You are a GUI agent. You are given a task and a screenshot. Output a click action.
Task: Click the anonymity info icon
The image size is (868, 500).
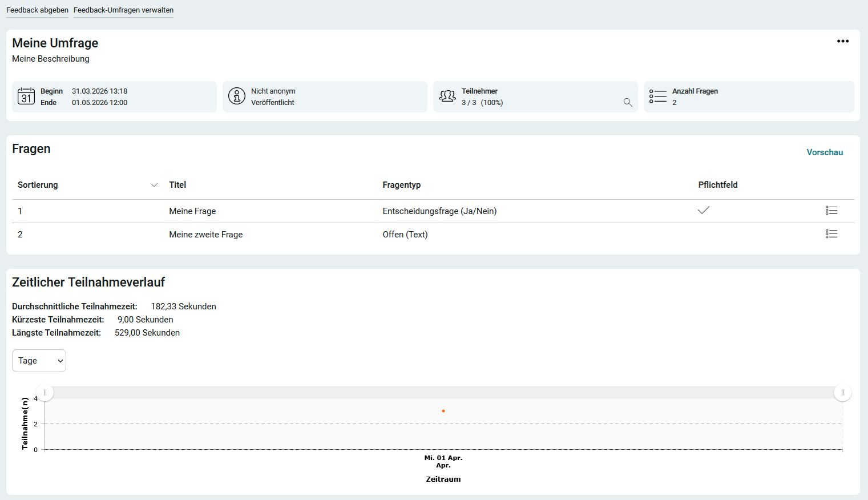(237, 96)
